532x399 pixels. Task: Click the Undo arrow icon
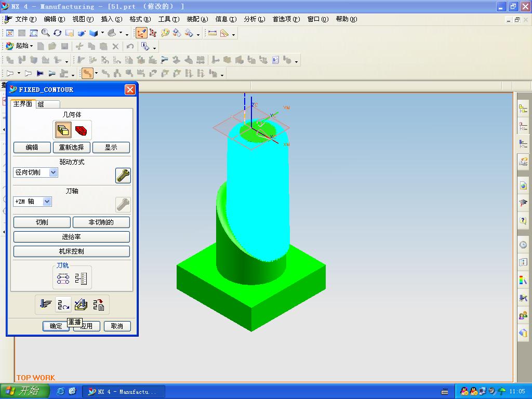click(x=130, y=46)
